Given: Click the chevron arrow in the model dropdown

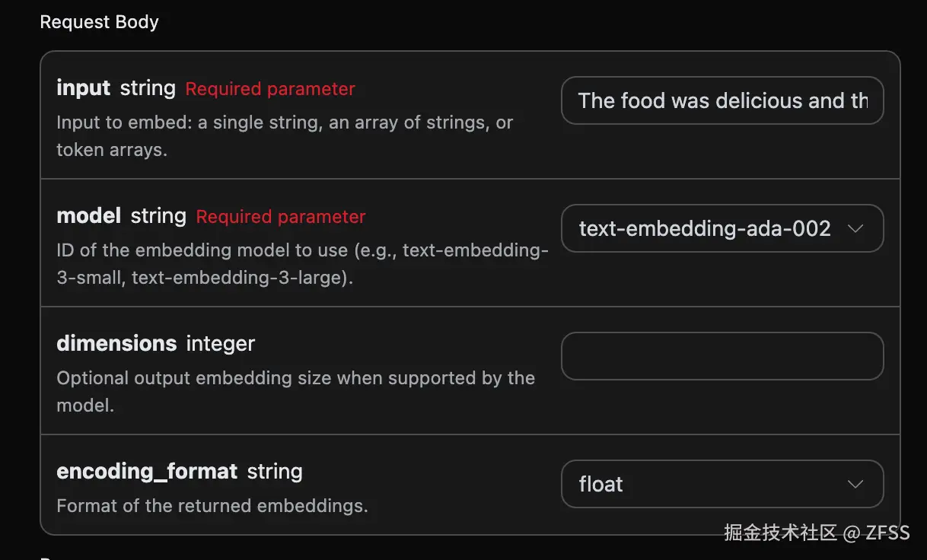Looking at the screenshot, I should pos(855,228).
